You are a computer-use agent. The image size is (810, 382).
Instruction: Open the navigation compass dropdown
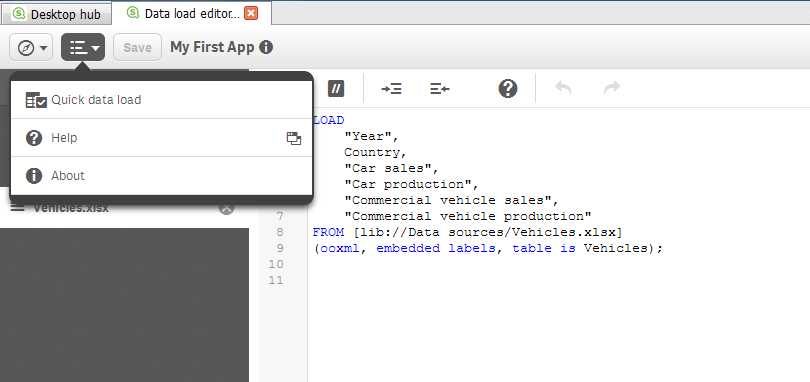click(31, 48)
